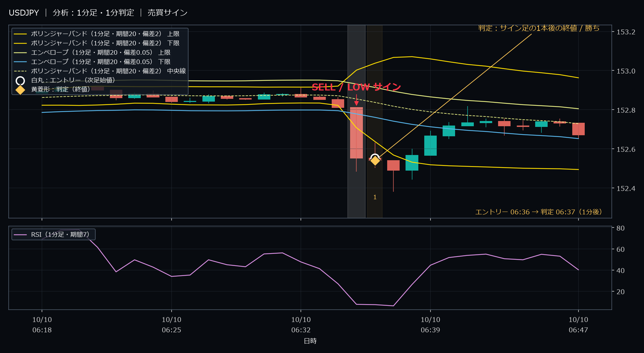Viewport: 644px width, 353px height.
Task: Click the 153.0 price axis label
Action: tap(626, 71)
